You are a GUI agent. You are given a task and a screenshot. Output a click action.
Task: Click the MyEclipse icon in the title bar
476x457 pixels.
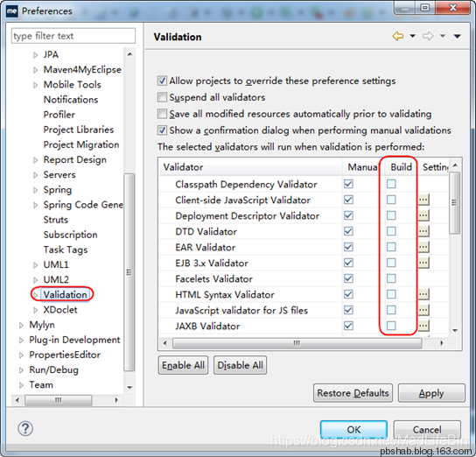12,11
